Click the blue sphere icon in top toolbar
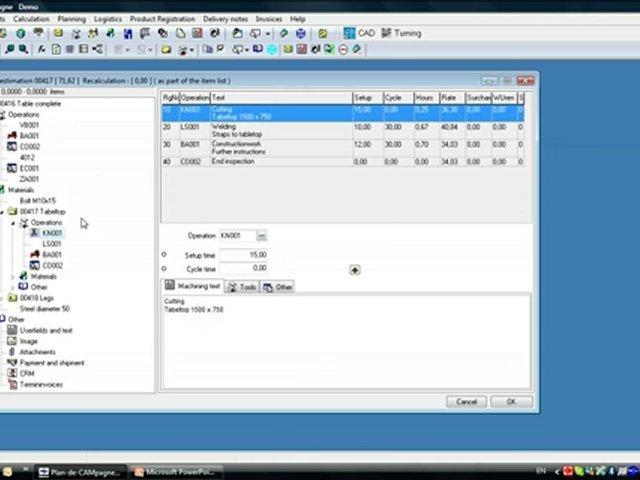Viewport: 640px width, 480px height. 300,33
